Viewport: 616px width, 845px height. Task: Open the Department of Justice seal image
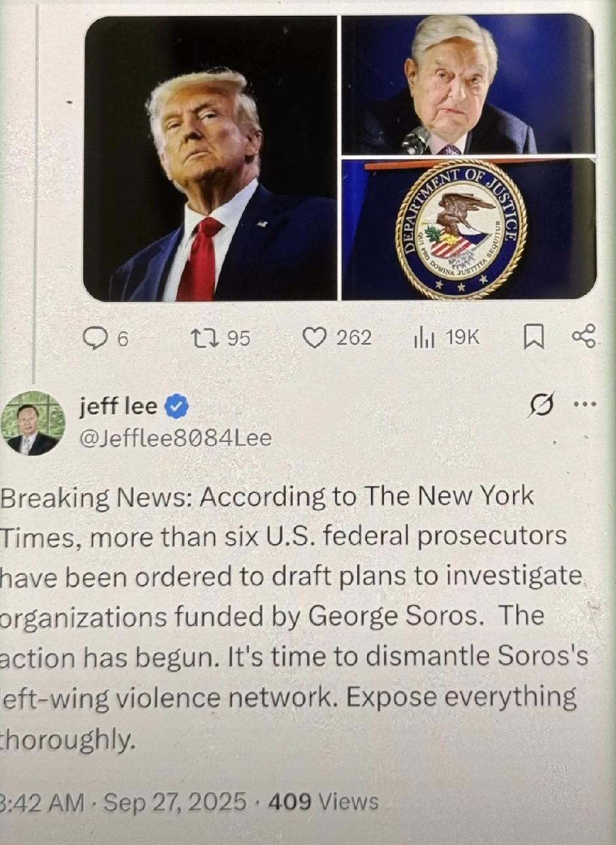point(468,229)
